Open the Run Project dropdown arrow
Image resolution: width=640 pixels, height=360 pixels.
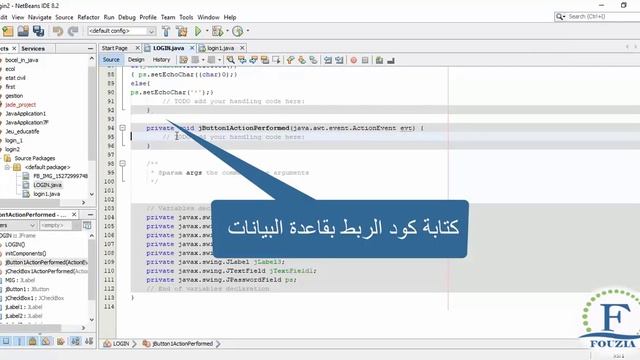tap(207, 31)
